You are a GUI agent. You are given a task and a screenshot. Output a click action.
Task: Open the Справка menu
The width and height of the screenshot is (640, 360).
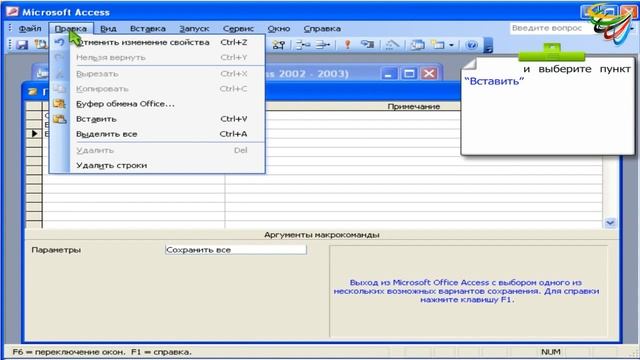[x=322, y=29]
